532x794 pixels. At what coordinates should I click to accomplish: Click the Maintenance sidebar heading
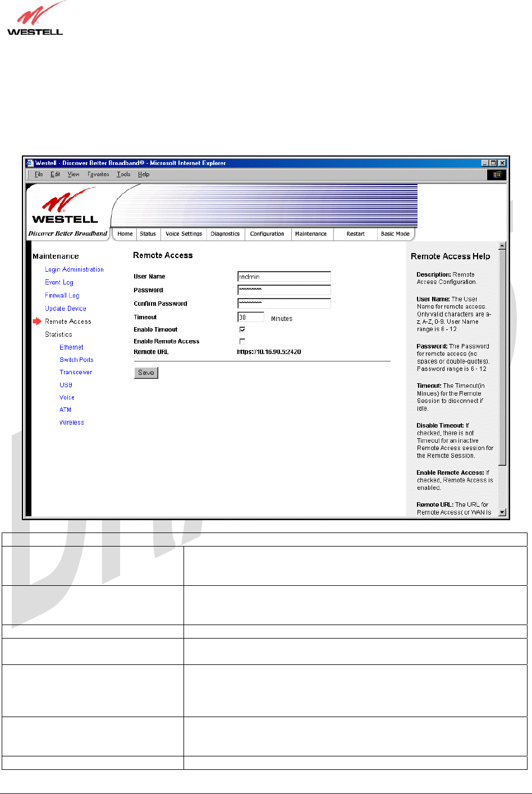click(x=56, y=256)
